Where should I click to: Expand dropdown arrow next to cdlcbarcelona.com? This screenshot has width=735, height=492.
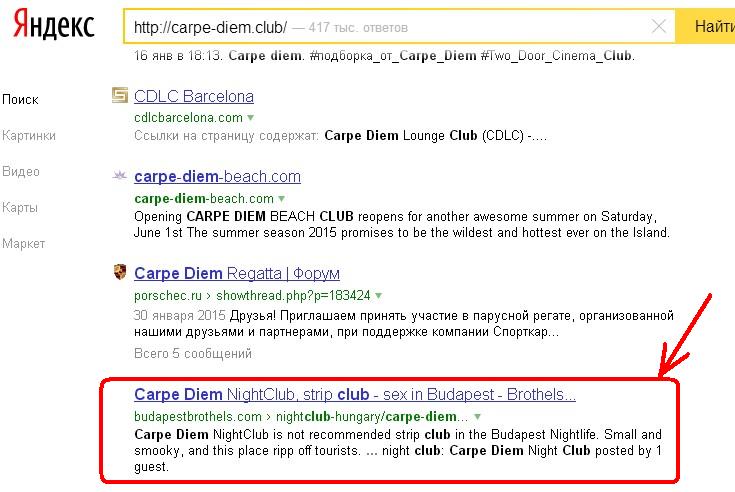(x=251, y=118)
